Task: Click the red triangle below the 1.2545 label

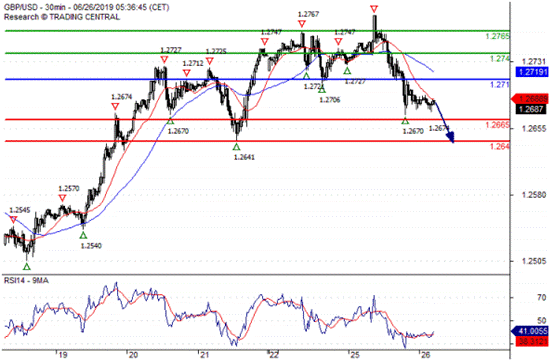Action: [x=13, y=220]
